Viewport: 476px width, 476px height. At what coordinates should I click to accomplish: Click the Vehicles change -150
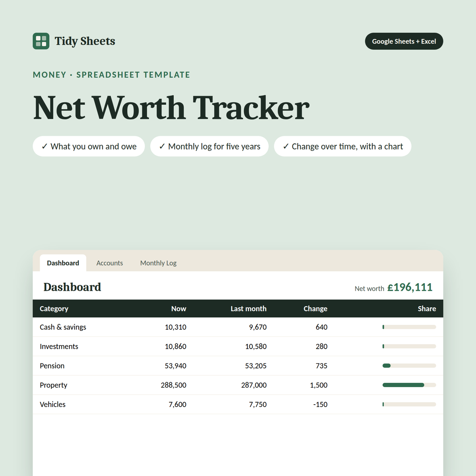321,405
